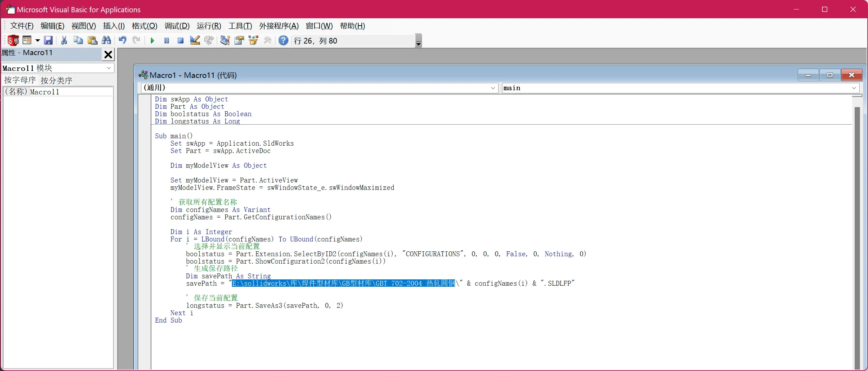Click the Insert UserForm toolbar icon
Screen dimensions: 868x371
pos(27,41)
